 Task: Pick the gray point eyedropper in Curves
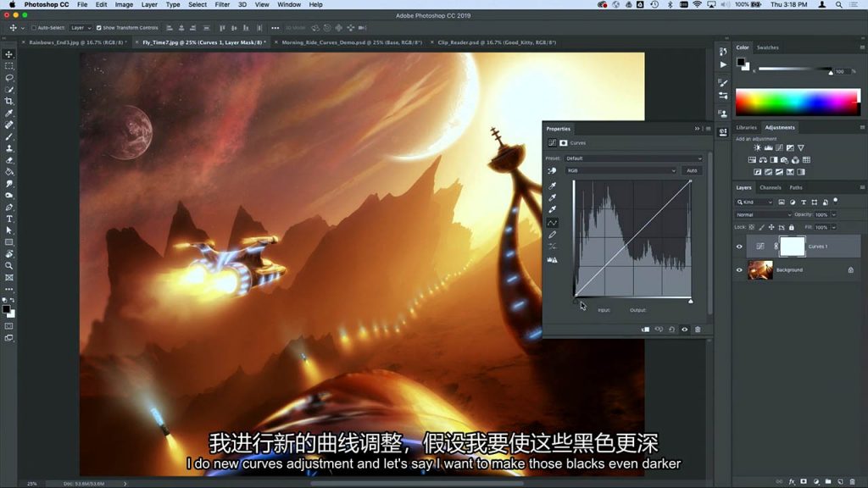click(x=552, y=197)
